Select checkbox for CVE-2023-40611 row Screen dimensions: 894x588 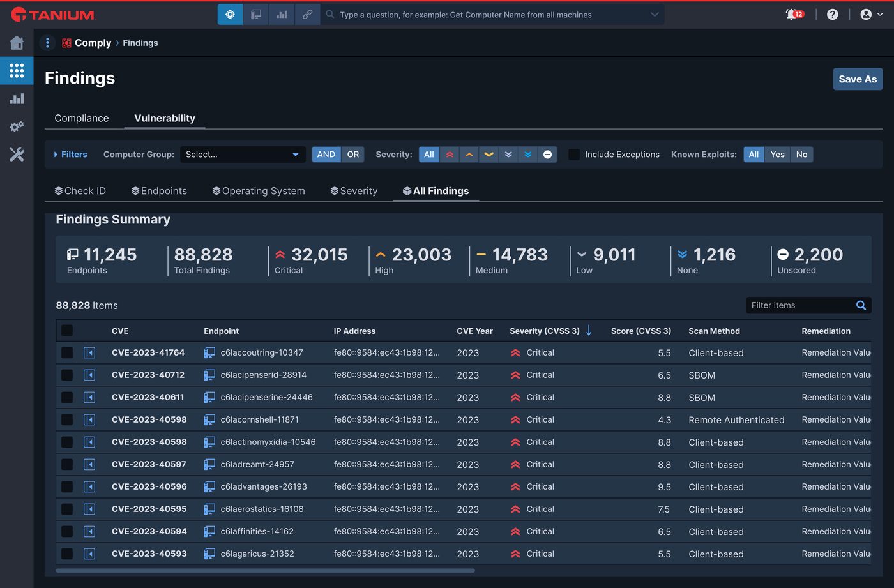67,397
